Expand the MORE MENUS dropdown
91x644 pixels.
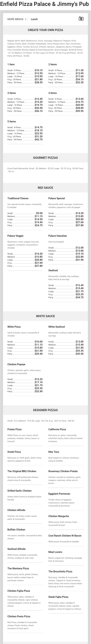pyautogui.click(x=15, y=19)
